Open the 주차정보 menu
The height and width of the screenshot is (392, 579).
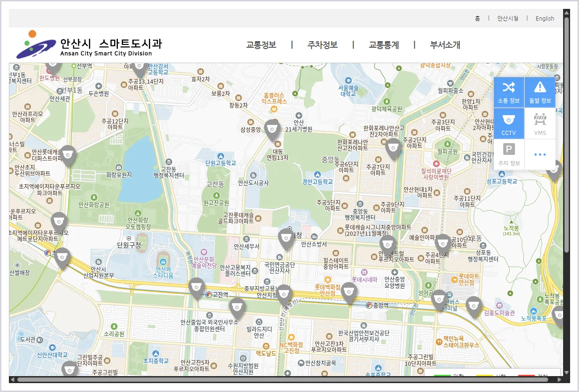pyautogui.click(x=322, y=45)
